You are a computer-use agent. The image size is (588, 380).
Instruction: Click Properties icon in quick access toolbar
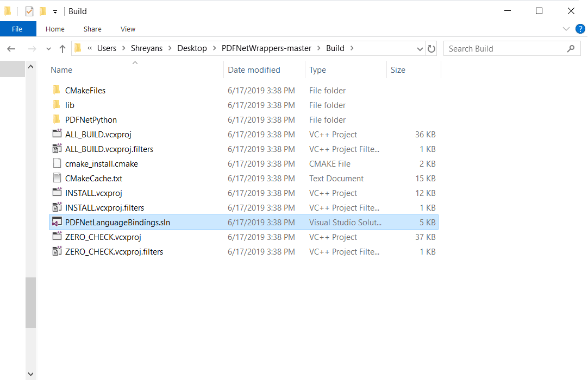tap(29, 11)
